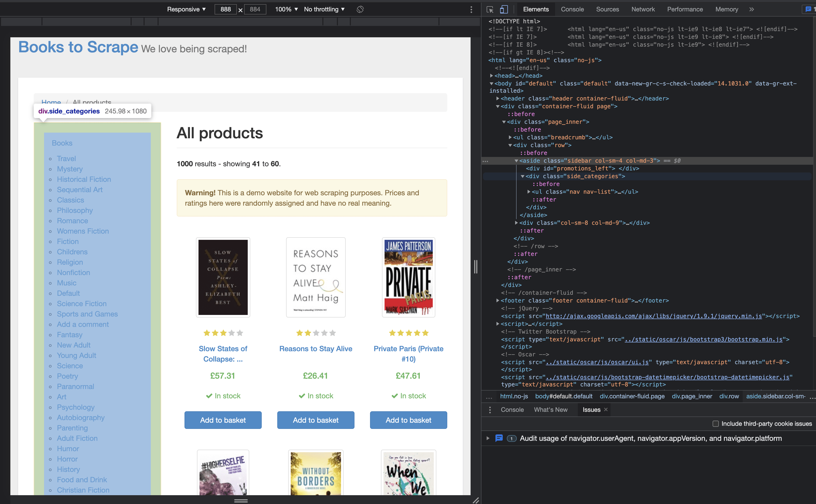
Task: Select the Issues drawer tab
Action: pos(591,410)
